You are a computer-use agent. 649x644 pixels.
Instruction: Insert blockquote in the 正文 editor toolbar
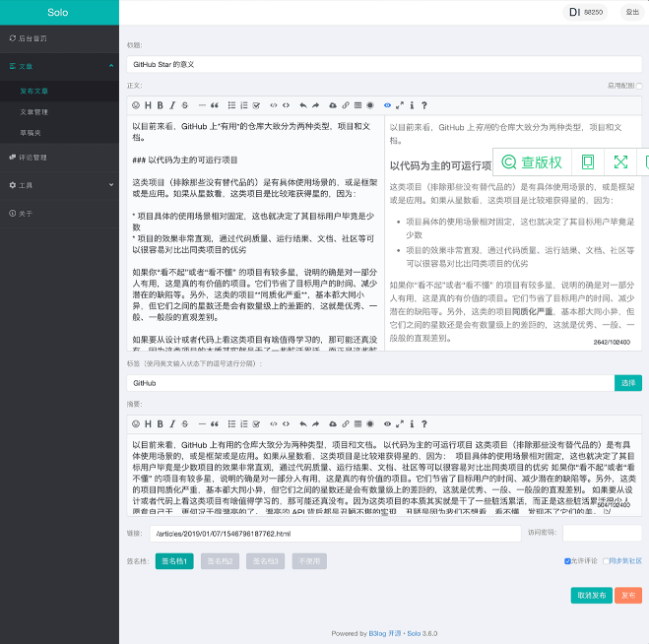[x=215, y=105]
